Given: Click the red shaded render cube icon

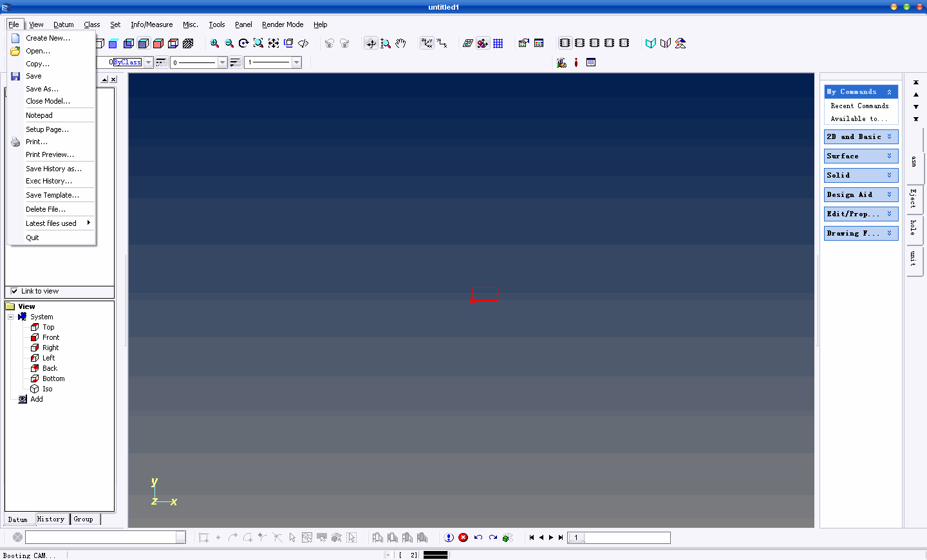Looking at the screenshot, I should (x=158, y=43).
